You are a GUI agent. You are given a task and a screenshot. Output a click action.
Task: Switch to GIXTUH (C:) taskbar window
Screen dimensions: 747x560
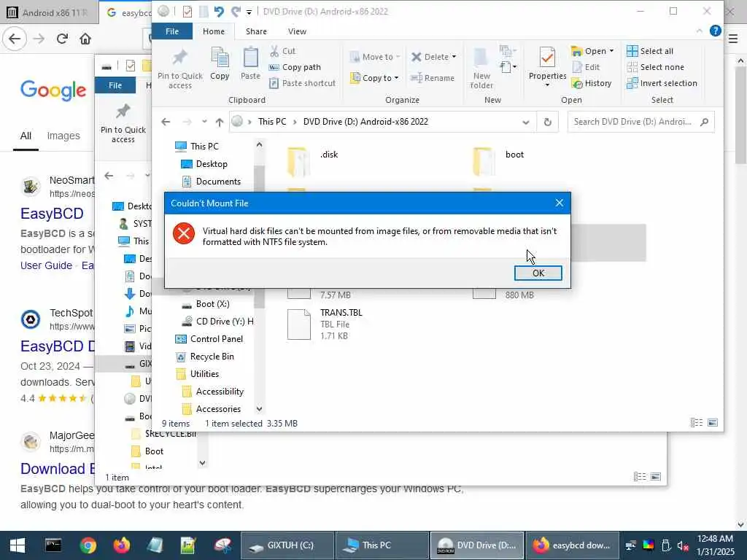[287, 545]
